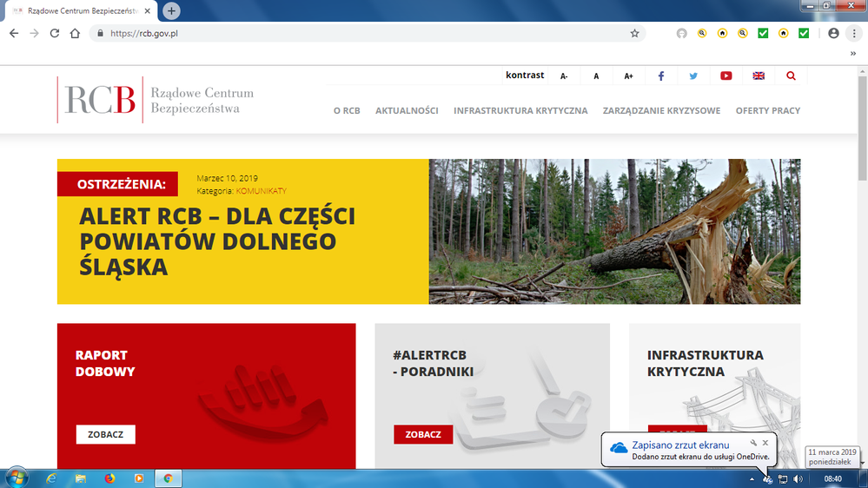
Task: Show hidden system tray icons arrow
Action: [752, 479]
